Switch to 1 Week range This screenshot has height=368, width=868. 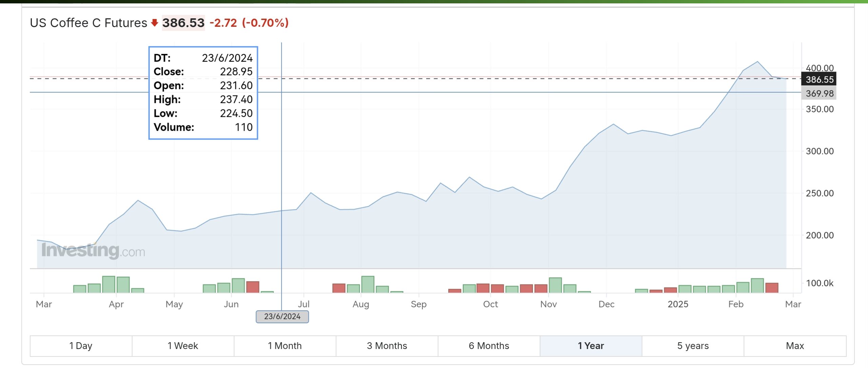(183, 346)
